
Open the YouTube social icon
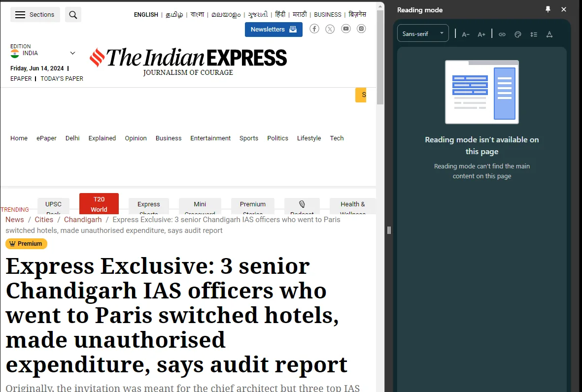[x=346, y=29]
